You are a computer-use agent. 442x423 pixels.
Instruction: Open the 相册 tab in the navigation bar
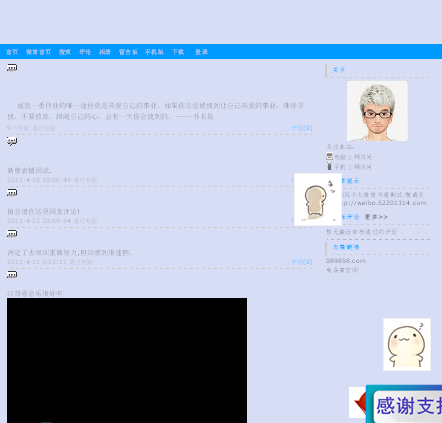[x=105, y=52]
